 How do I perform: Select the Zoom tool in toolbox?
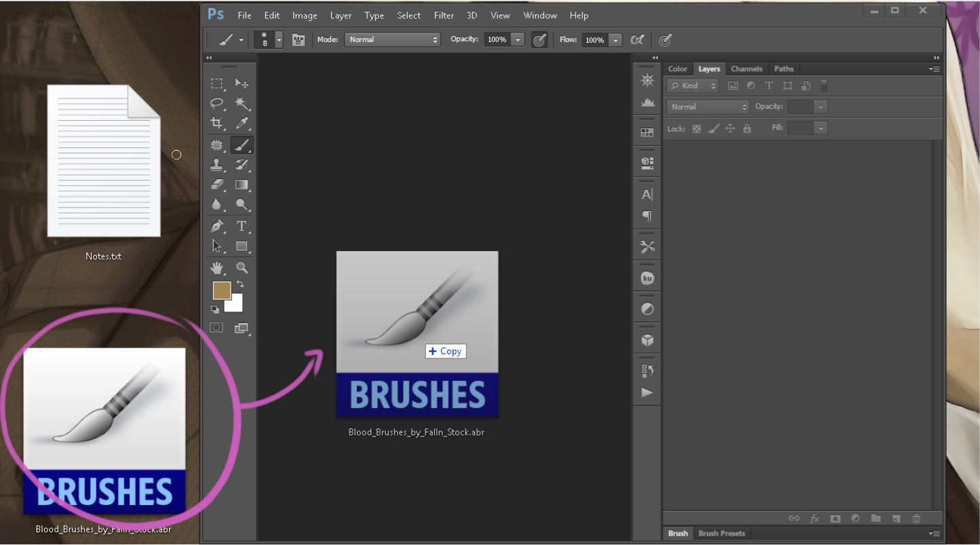coord(242,268)
